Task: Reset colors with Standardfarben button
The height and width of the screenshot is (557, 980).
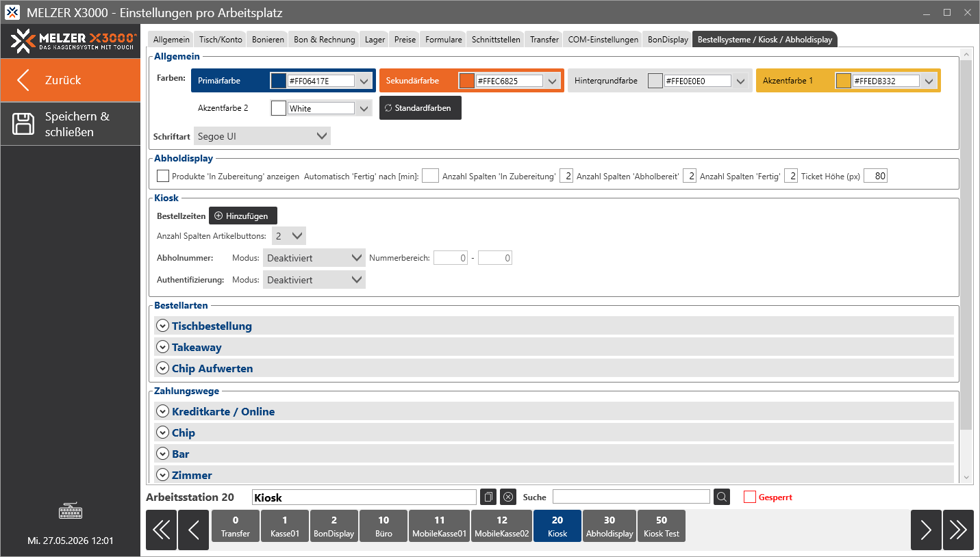Action: (x=420, y=108)
